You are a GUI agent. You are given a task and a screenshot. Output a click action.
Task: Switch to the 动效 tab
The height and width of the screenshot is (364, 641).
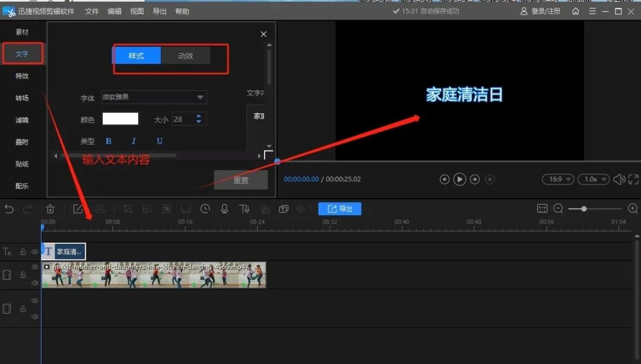[186, 56]
